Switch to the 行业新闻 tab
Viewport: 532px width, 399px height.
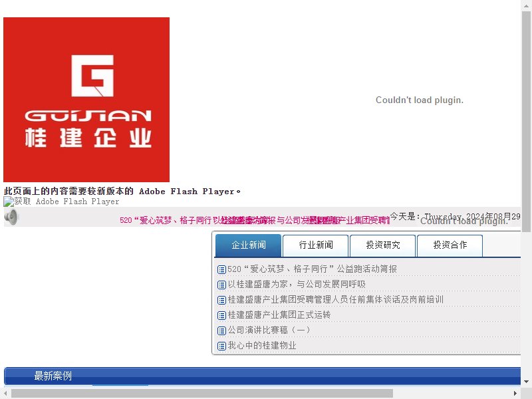(x=315, y=245)
